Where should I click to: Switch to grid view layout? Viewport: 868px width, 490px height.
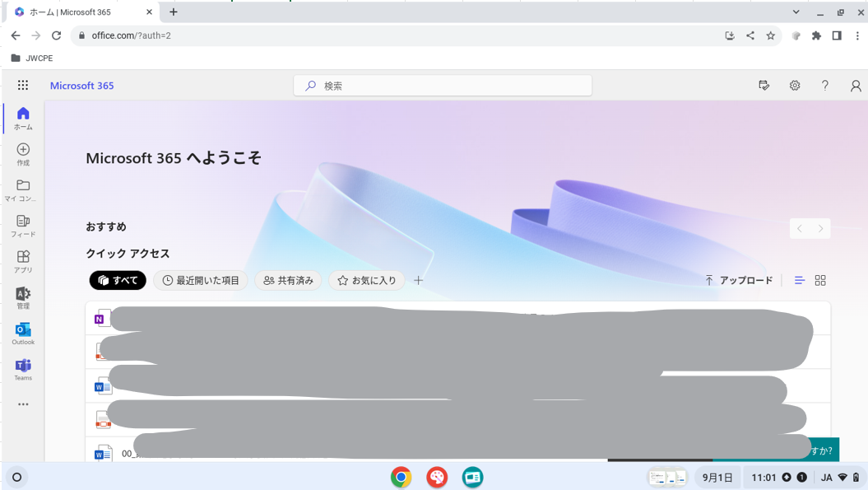[820, 281]
